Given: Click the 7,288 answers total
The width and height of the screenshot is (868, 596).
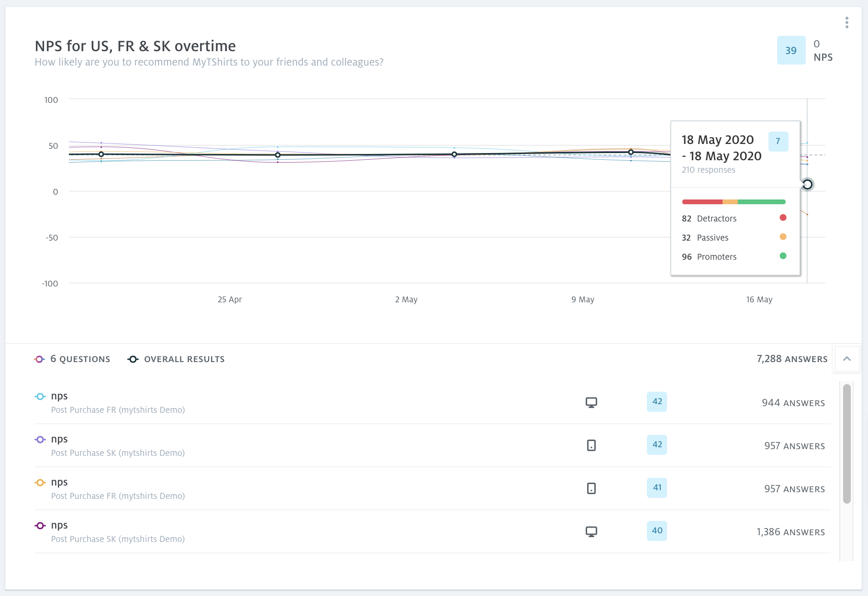Looking at the screenshot, I should tap(792, 359).
